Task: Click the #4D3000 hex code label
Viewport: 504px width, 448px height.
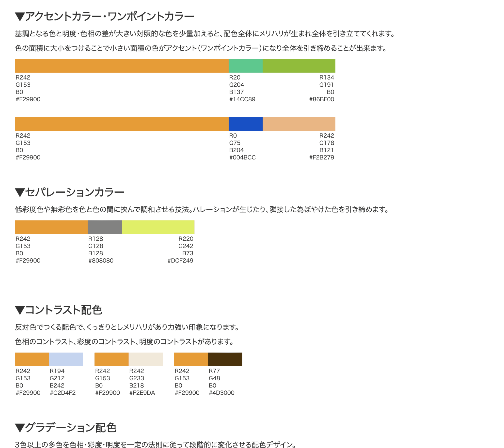Action: tap(221, 393)
